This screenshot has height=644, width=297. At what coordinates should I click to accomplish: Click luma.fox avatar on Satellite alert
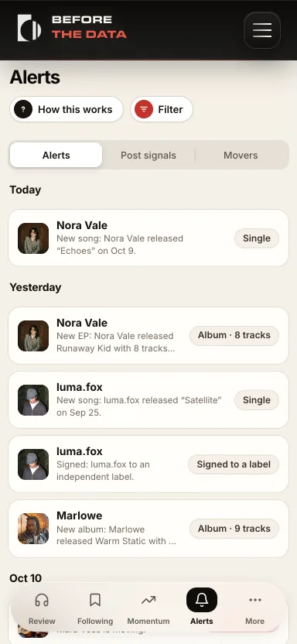click(x=33, y=400)
